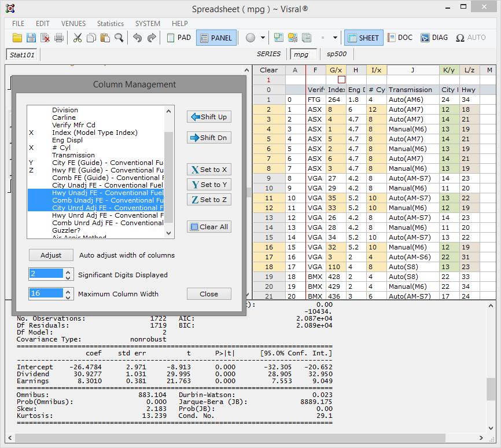
Task: Click the undo arrow icon
Action: point(137,38)
